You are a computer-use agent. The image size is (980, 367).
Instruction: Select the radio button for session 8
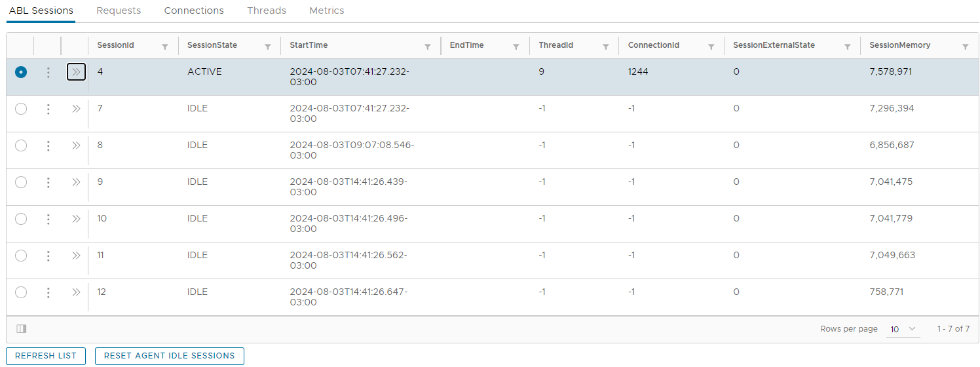tap(21, 145)
